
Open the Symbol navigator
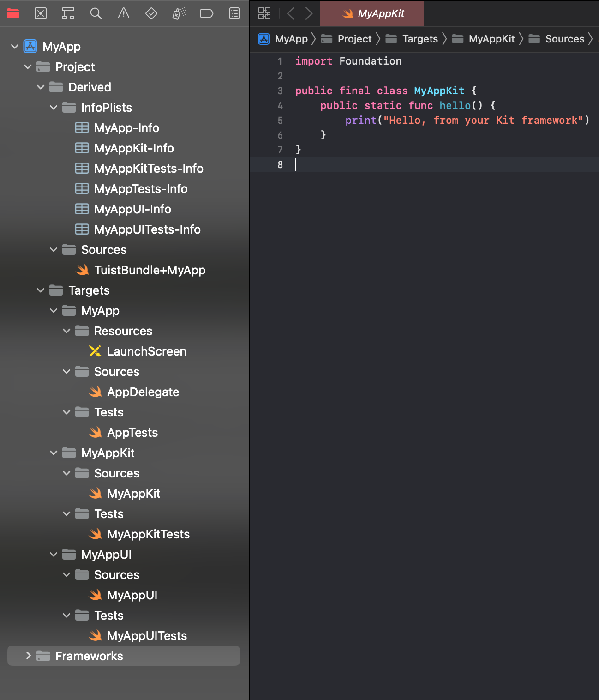tap(68, 13)
